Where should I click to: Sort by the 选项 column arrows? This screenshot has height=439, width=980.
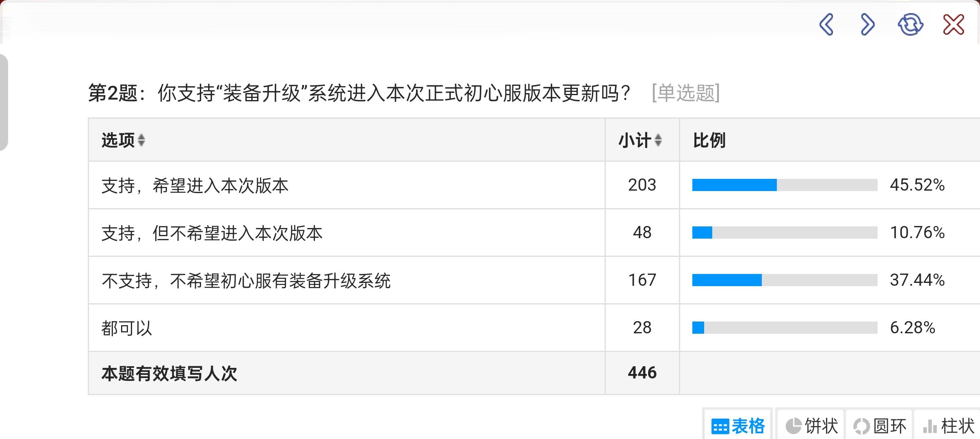[141, 140]
